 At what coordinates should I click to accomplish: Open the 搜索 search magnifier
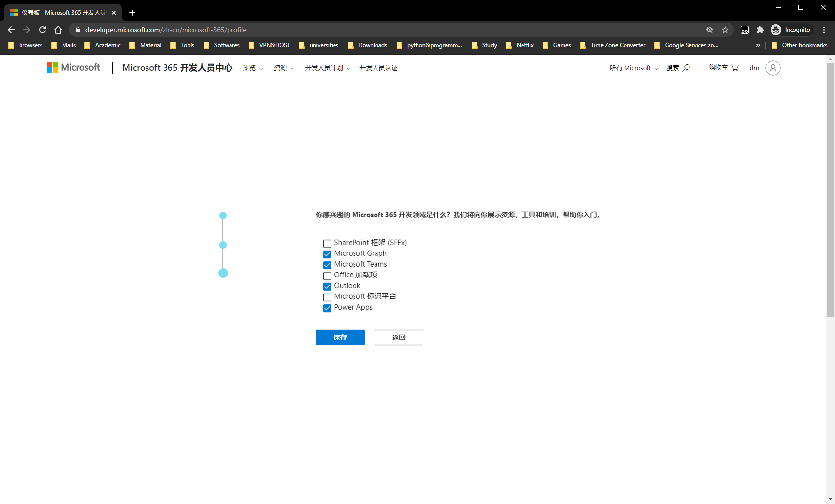click(x=678, y=68)
